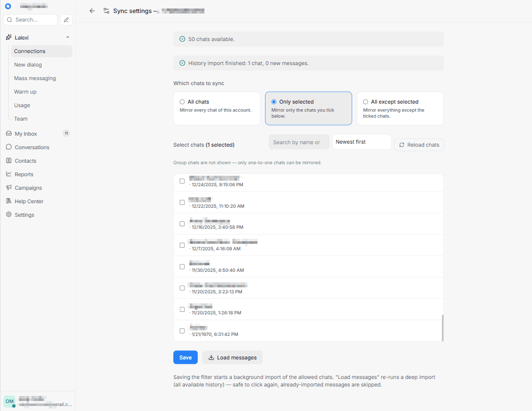The image size is (532, 411).
Task: Tick the chat dated 12/24/2025 checkbox
Action: (182, 181)
